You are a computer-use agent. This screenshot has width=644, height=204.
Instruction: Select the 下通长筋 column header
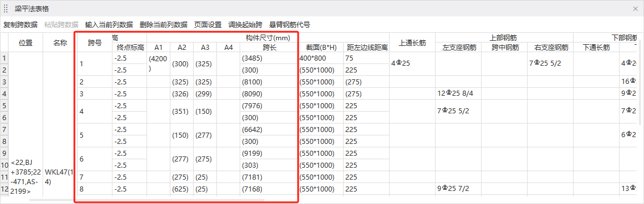596,47
